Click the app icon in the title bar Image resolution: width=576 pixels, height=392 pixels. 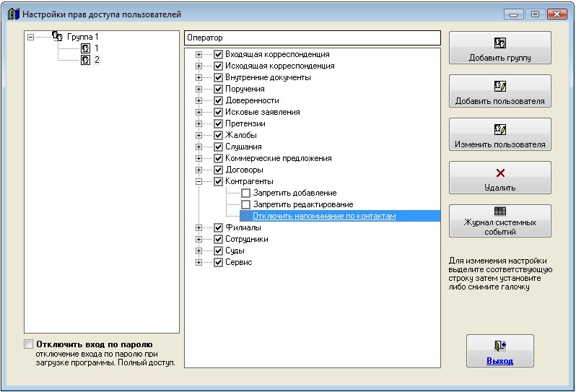point(13,14)
